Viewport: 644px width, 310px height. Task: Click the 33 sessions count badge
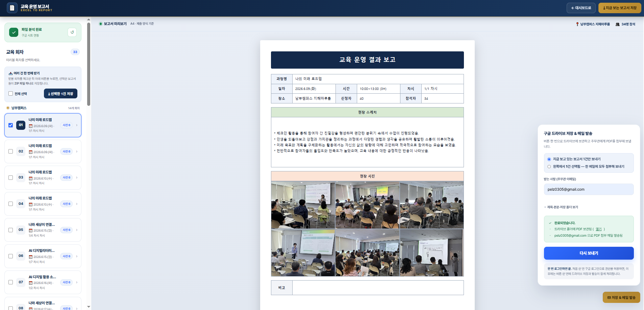pos(75,52)
